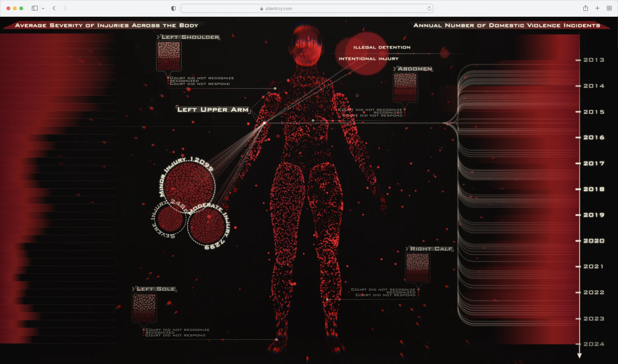
Task: Select the Abdomen body part label
Action: pyautogui.click(x=415, y=69)
